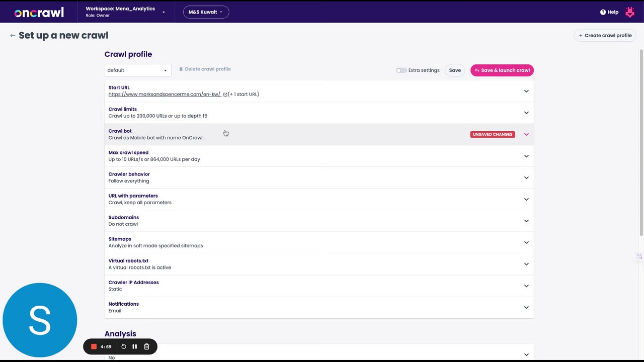Expand the Crawler IP Addresses chevron
644x362 pixels.
(526, 286)
